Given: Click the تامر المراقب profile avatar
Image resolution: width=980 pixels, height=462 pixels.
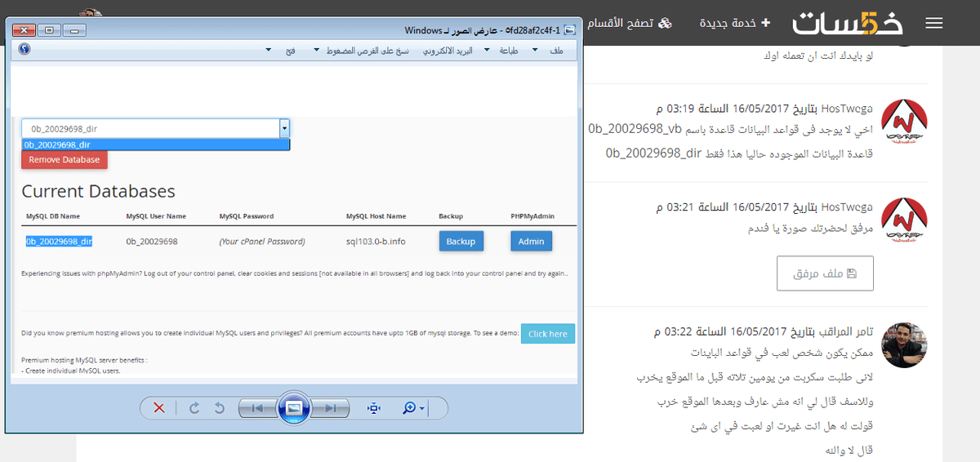Looking at the screenshot, I should pyautogui.click(x=905, y=344).
